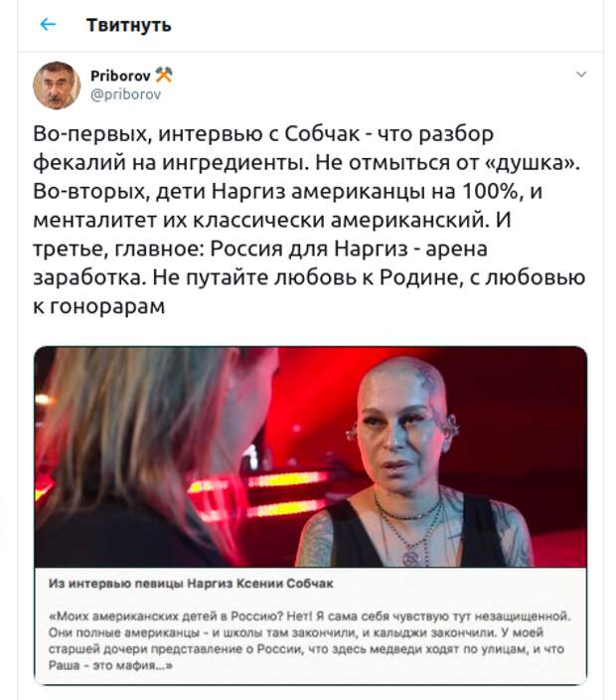616x700 pixels.
Task: Click the tweet line starting третье, главное
Action: tap(260, 249)
